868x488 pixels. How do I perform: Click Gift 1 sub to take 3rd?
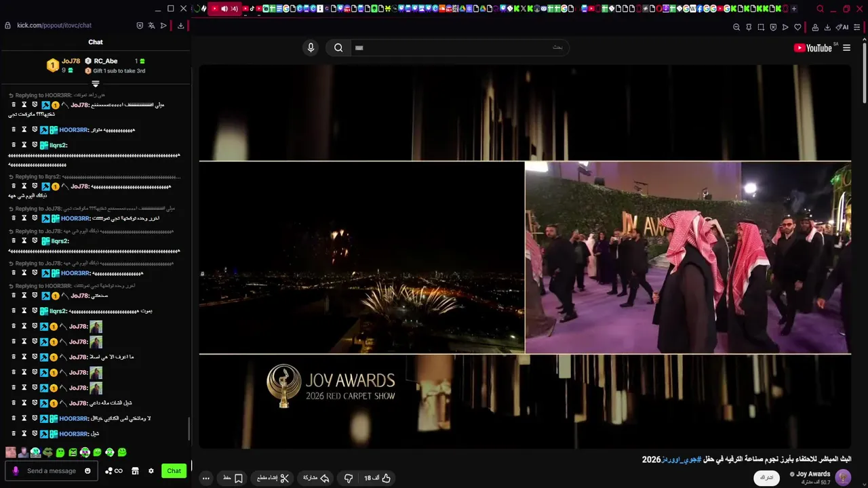click(115, 70)
